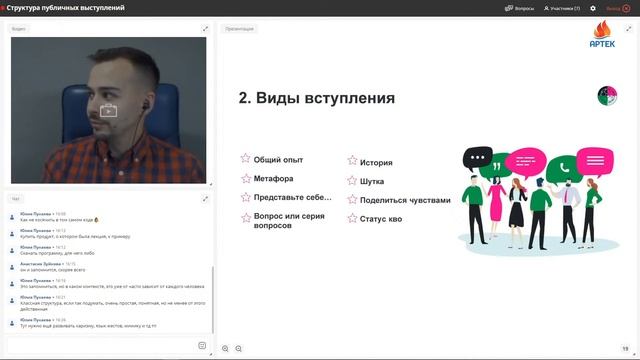Click the chat scrollbar
Image resolution: width=640 pixels, height=360 pixels.
point(213,300)
